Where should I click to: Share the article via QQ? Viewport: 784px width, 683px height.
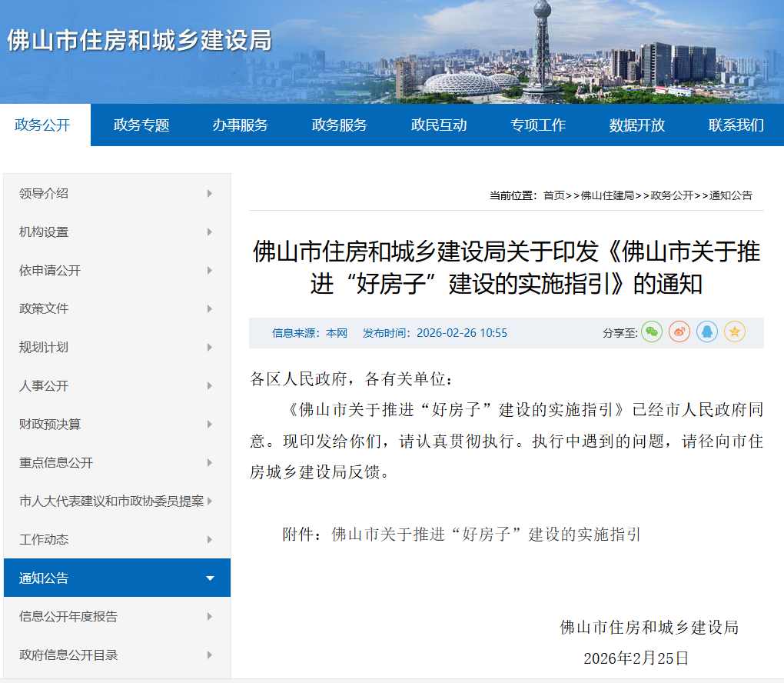coord(706,332)
